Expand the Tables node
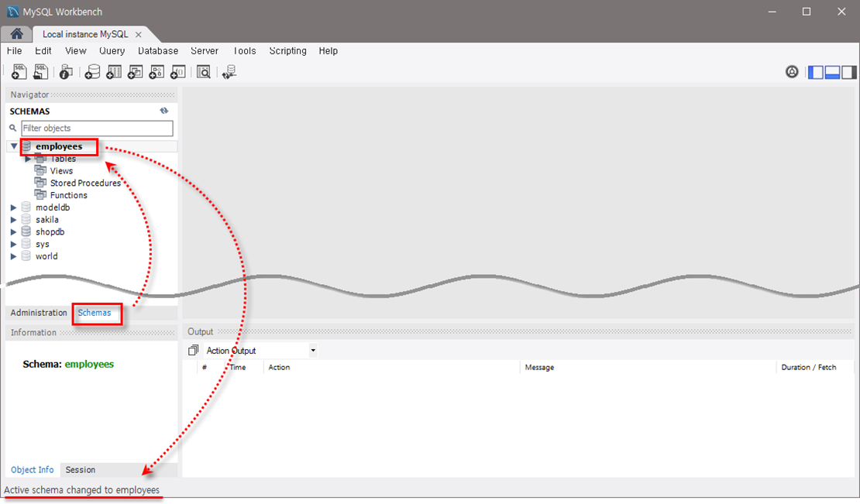The image size is (860, 504). coord(28,159)
